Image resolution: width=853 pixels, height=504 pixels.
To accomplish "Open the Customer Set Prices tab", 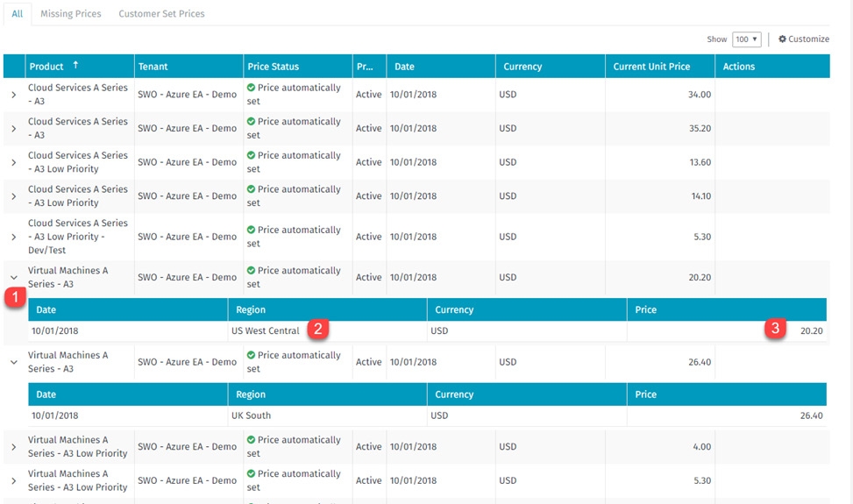I will click(161, 14).
